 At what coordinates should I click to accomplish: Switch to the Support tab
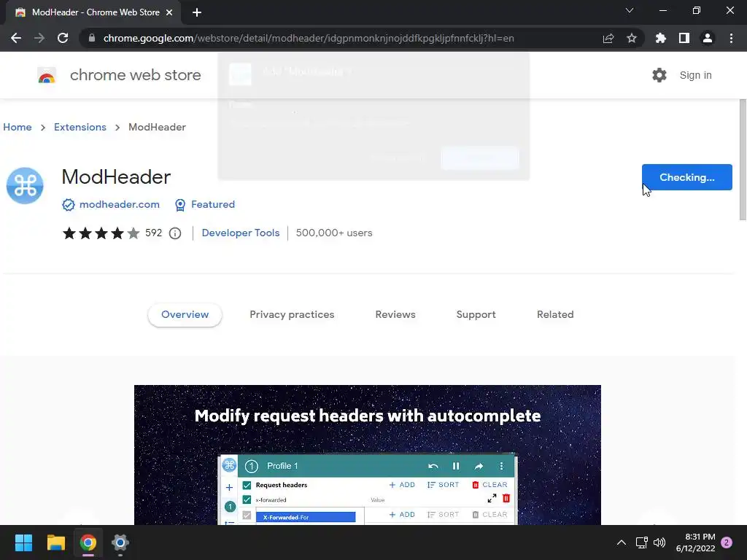tap(476, 314)
